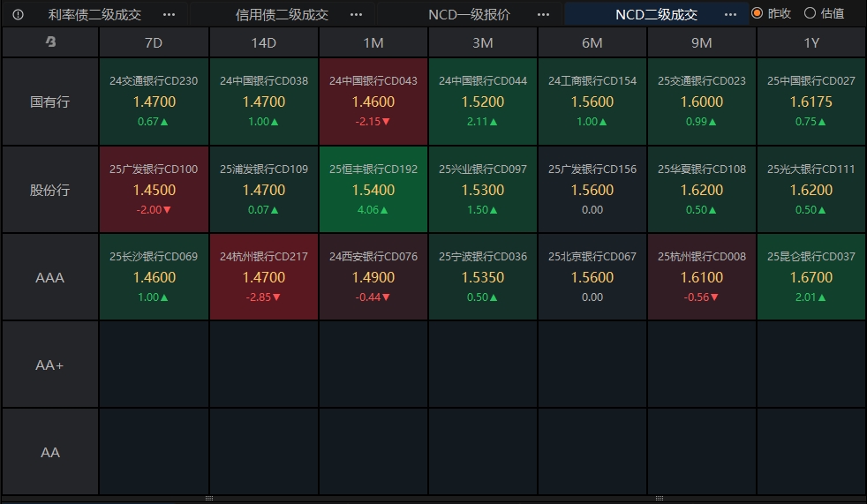
Task: Open the 25广发银行CD156 cell
Action: point(592,190)
